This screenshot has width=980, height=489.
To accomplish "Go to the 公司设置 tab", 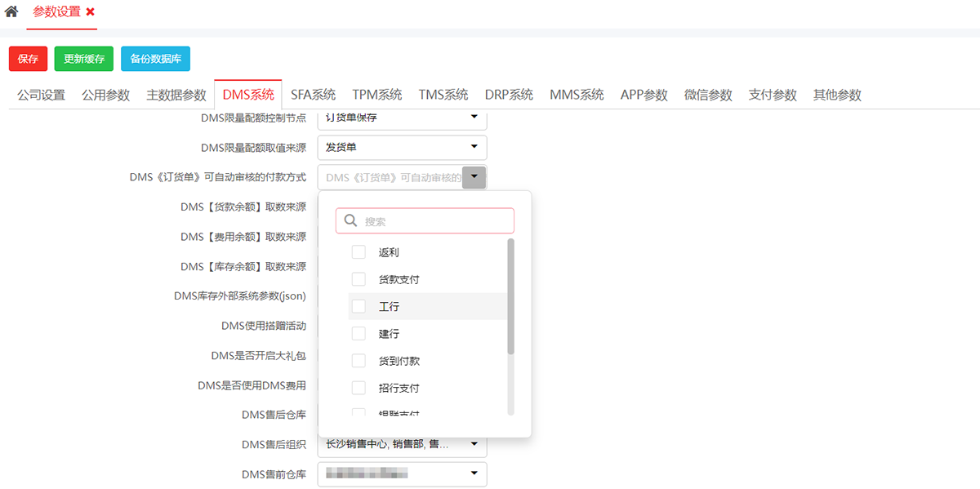I will [41, 95].
